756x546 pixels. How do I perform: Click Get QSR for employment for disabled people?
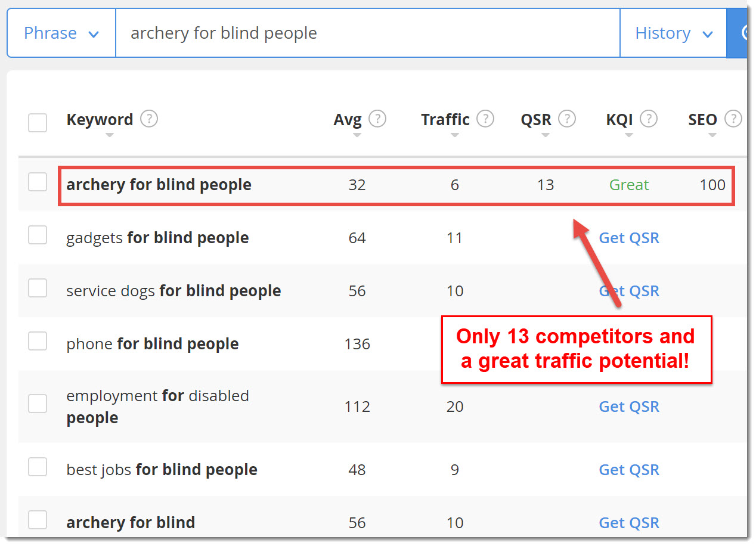click(x=629, y=407)
